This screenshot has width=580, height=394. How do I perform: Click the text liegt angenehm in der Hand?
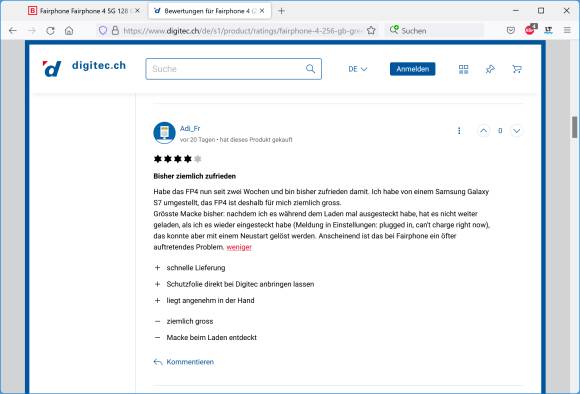point(210,300)
